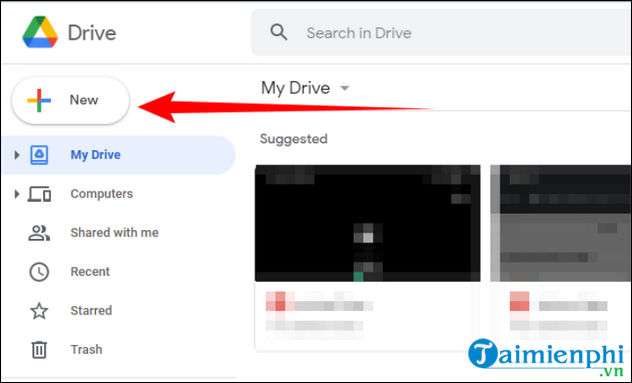Click the magnifying glass search icon
Screen dimensions: 632x383
tap(279, 32)
